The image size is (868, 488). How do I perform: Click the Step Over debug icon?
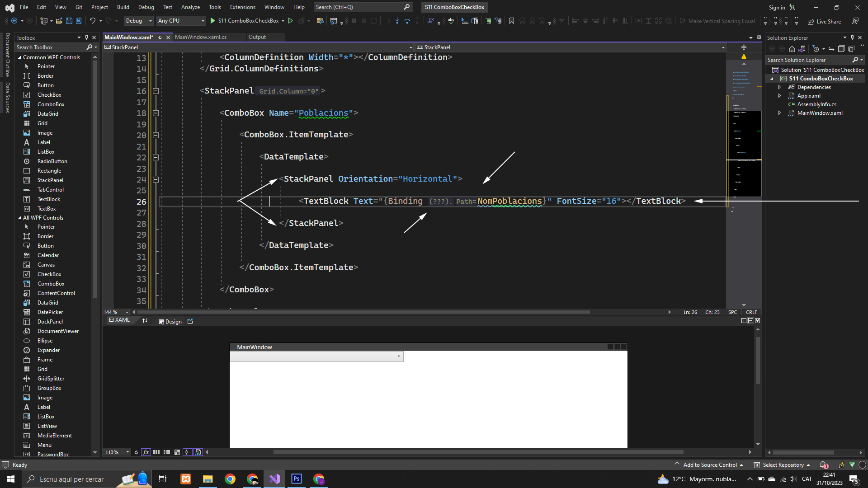(407, 21)
